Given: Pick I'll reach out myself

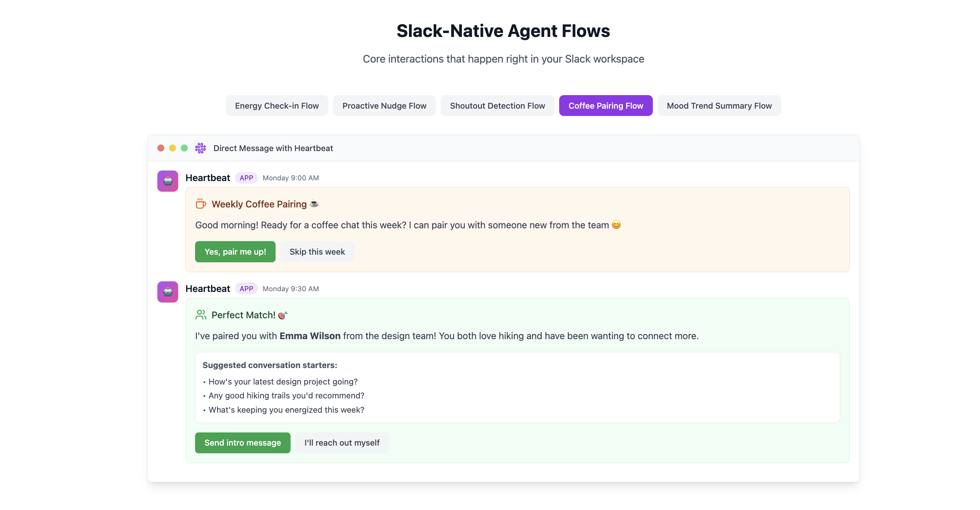Looking at the screenshot, I should [341, 443].
